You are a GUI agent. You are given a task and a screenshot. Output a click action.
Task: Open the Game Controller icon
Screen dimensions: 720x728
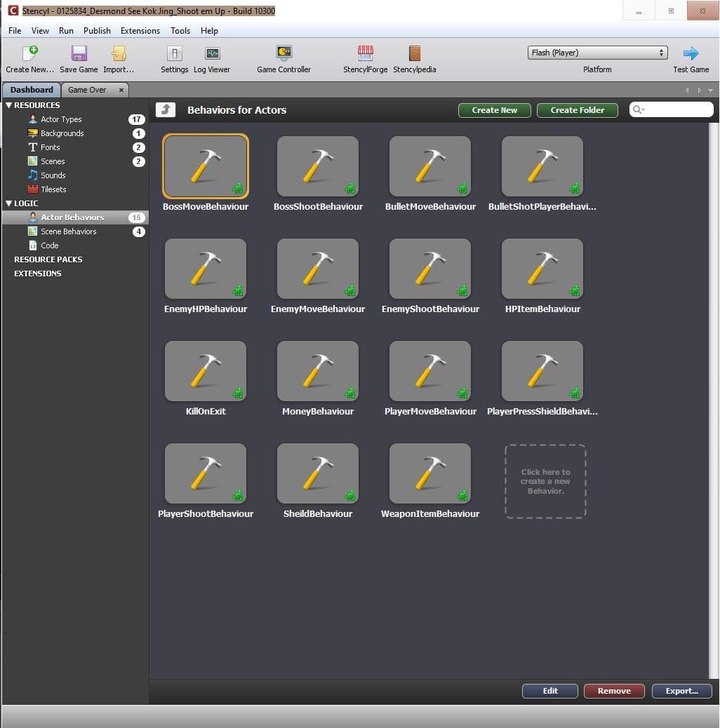tap(284, 53)
